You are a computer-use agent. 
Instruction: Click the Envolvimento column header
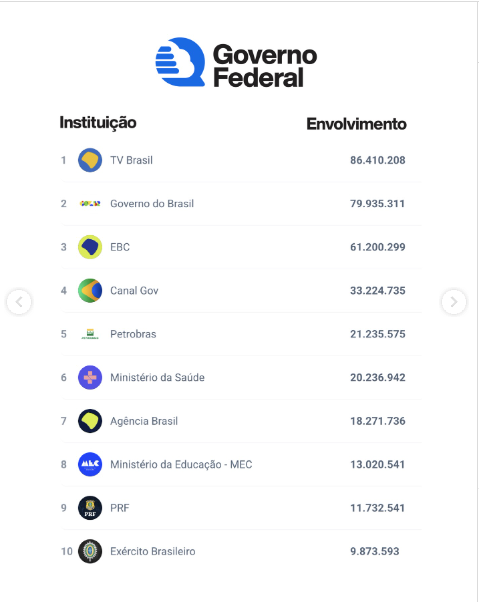point(356,124)
